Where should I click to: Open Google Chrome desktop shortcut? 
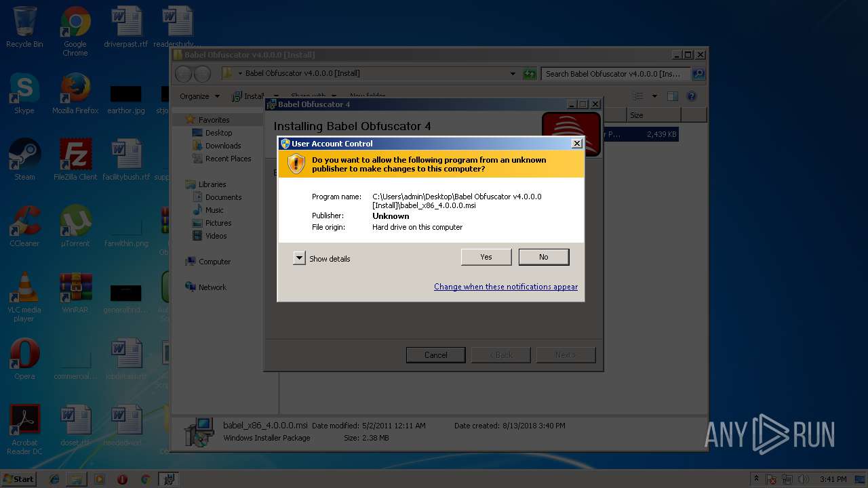pyautogui.click(x=75, y=32)
